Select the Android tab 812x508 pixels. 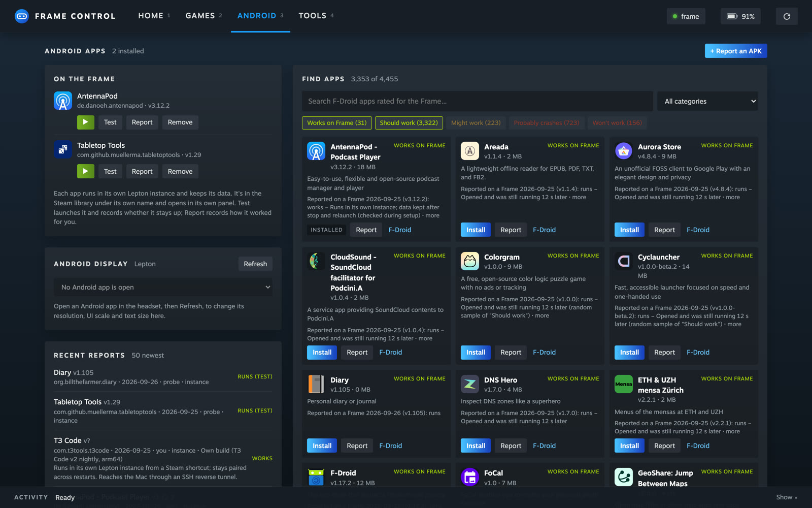coord(260,16)
